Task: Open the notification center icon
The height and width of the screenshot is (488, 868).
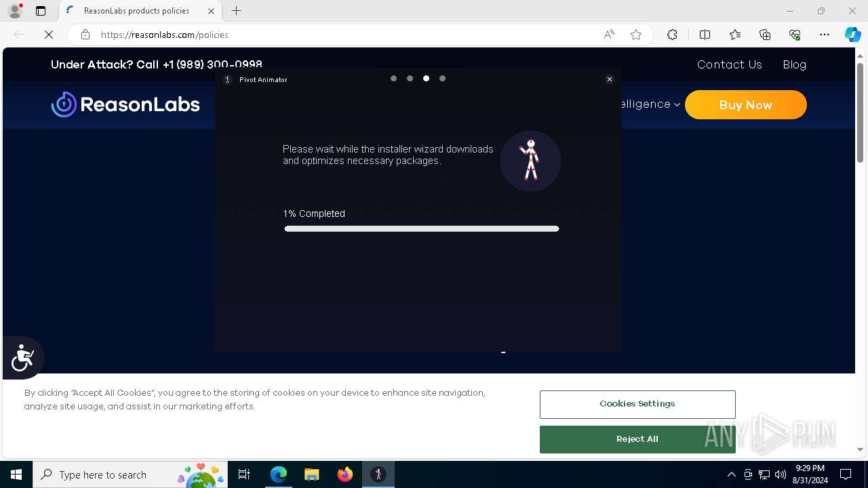Action: coord(846,475)
